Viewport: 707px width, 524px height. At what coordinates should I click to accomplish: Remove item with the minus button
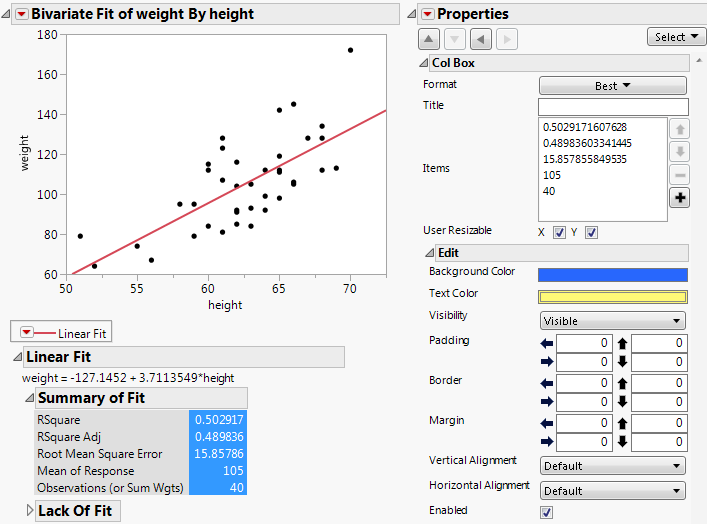pyautogui.click(x=679, y=175)
